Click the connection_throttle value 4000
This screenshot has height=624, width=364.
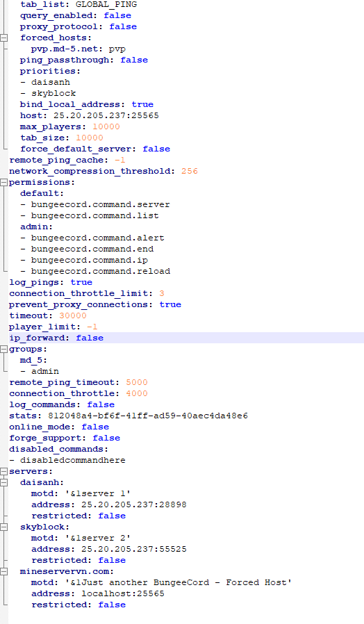(136, 393)
